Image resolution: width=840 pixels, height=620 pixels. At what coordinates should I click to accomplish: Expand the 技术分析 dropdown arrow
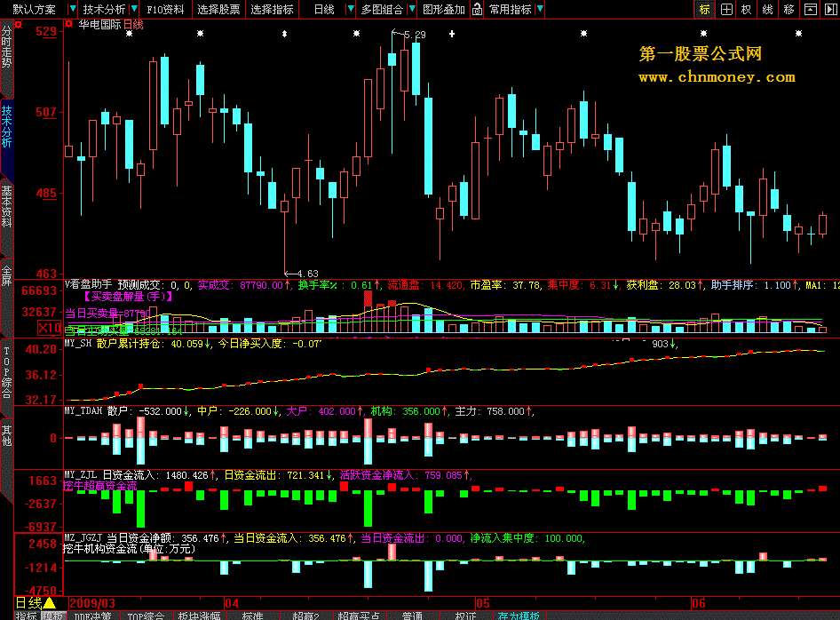click(134, 9)
